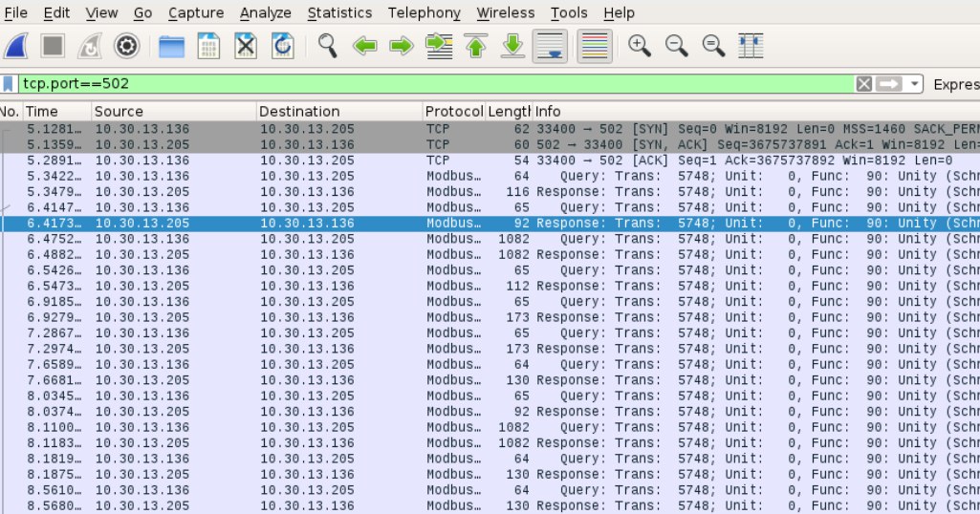
Task: Select the 130-byte response at 7.6681
Action: 490,380
